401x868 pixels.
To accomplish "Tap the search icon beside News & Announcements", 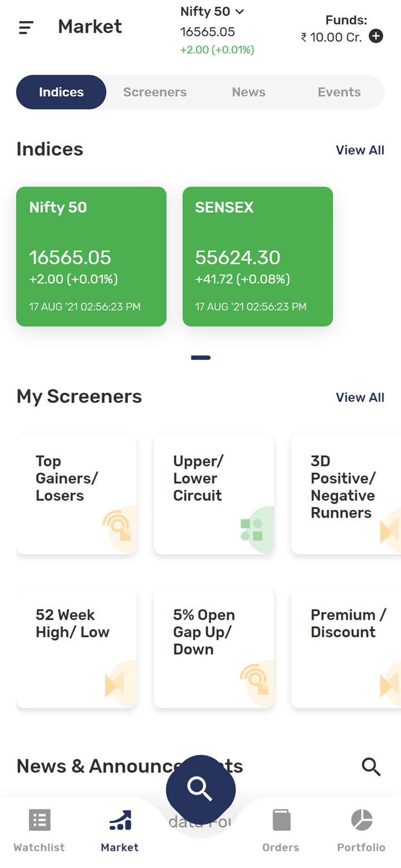I will (x=371, y=767).
